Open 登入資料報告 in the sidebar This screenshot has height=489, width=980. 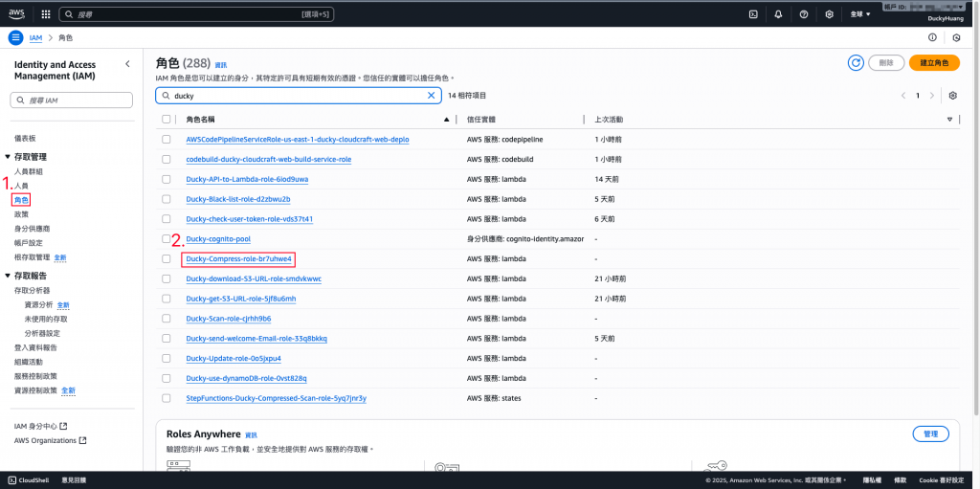[x=35, y=347]
